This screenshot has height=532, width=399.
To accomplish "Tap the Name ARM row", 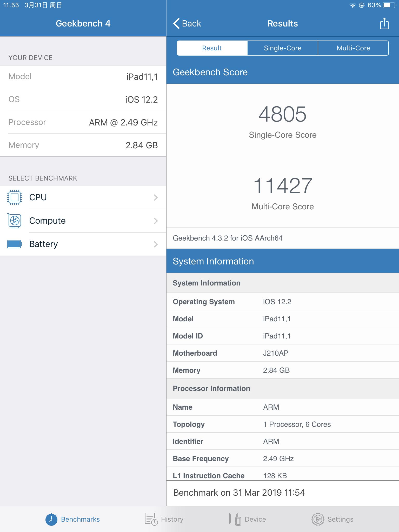I will [x=283, y=407].
